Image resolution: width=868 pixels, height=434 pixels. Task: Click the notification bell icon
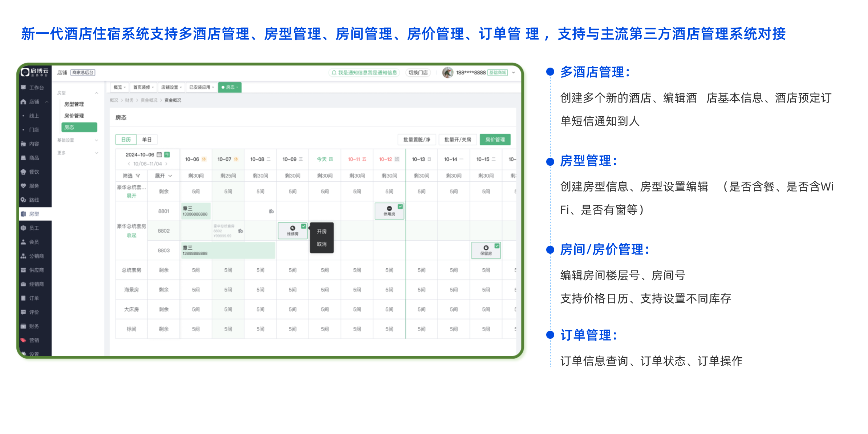[334, 72]
